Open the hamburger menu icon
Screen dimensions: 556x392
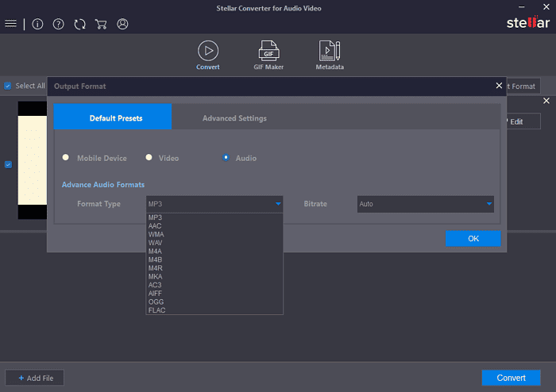[11, 24]
